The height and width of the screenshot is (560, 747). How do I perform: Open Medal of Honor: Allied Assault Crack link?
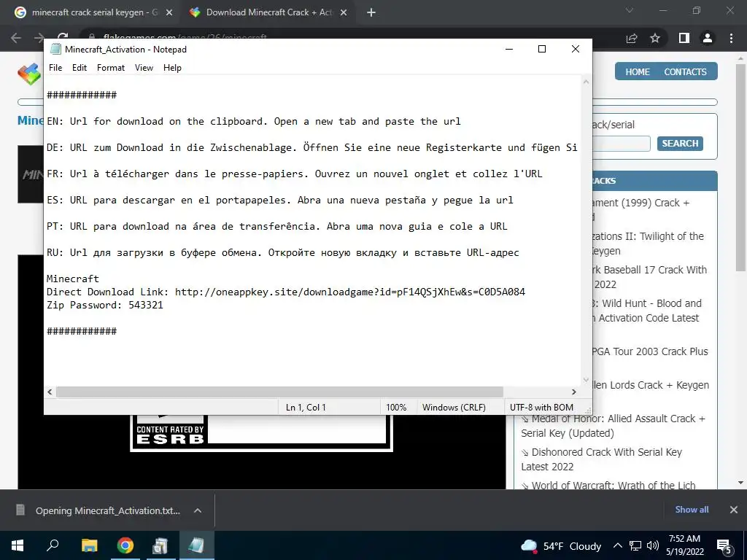click(613, 426)
